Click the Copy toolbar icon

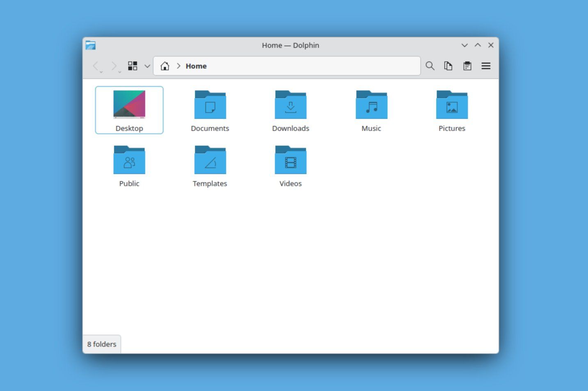pyautogui.click(x=448, y=66)
